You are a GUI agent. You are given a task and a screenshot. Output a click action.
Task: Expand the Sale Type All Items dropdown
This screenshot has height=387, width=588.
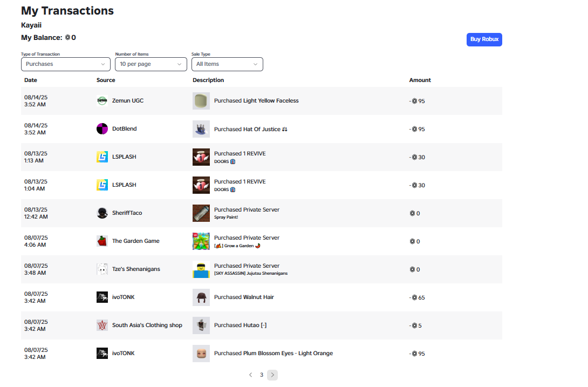(x=227, y=64)
